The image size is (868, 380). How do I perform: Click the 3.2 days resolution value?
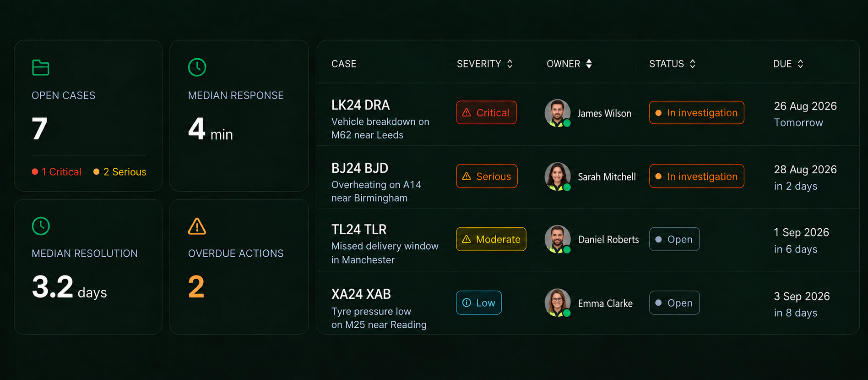[69, 287]
